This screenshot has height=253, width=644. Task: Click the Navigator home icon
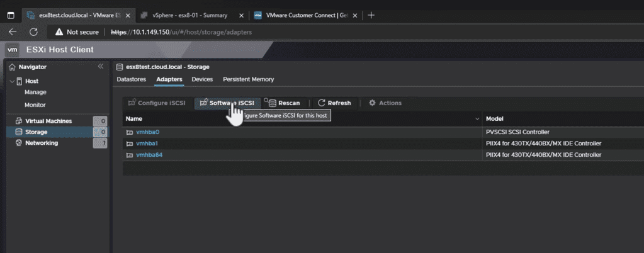coord(13,67)
